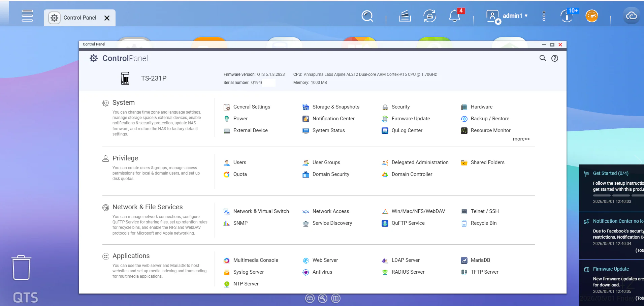This screenshot has width=644, height=306.
Task: Open LDAP Server
Action: [x=400, y=260]
